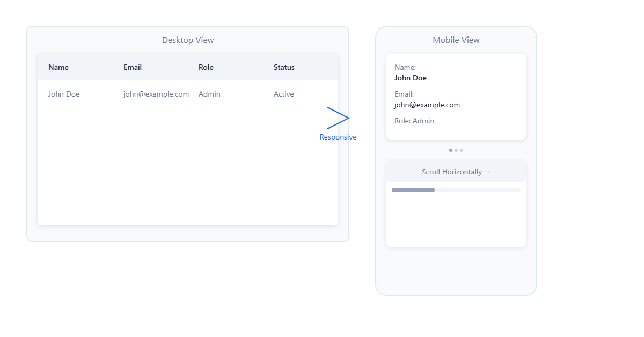
Task: Select the john@example.com table cell
Action: click(156, 94)
